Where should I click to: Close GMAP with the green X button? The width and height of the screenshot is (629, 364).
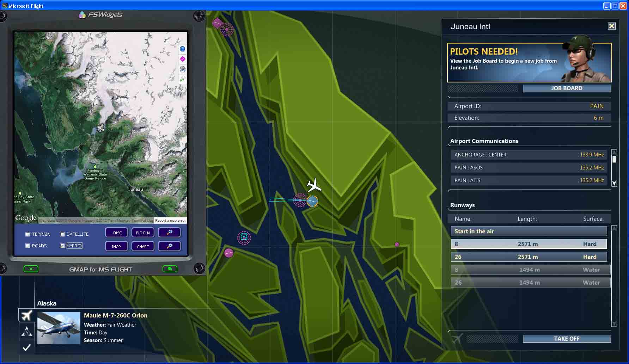click(x=31, y=269)
